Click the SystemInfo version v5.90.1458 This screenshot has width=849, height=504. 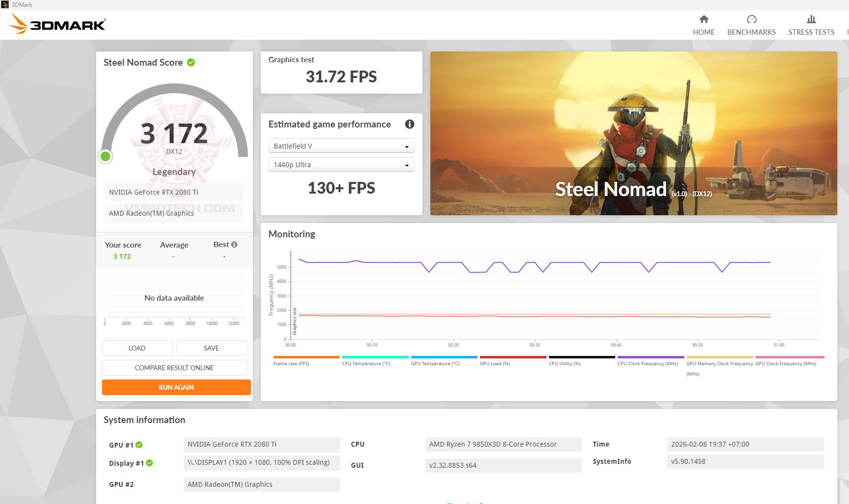745,461
